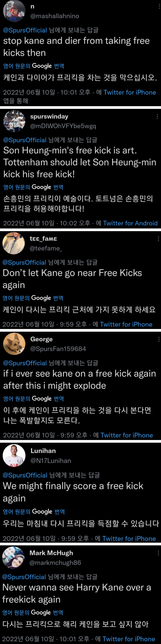Click Mark McHugh's profile picture
The width and height of the screenshot is (161, 644).
(x=13, y=557)
